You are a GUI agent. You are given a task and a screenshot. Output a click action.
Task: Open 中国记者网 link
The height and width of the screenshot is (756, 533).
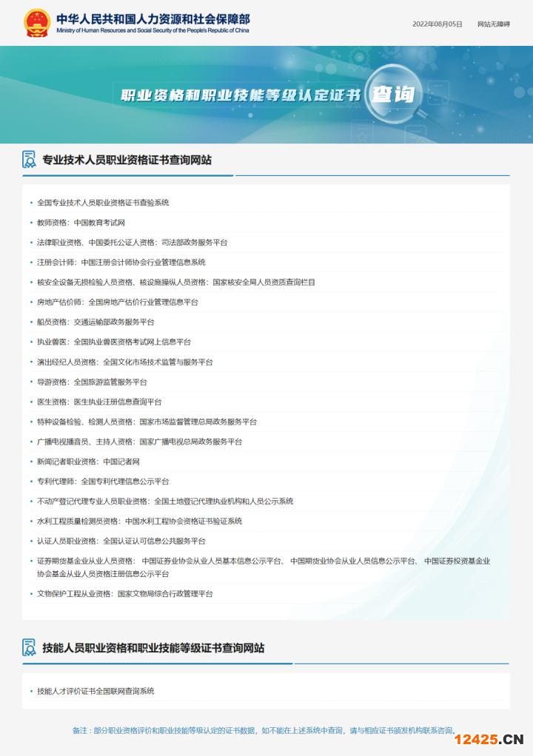[x=121, y=462]
